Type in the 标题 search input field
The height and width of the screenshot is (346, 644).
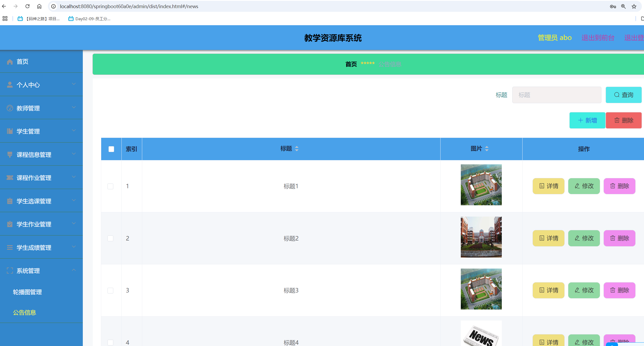556,95
